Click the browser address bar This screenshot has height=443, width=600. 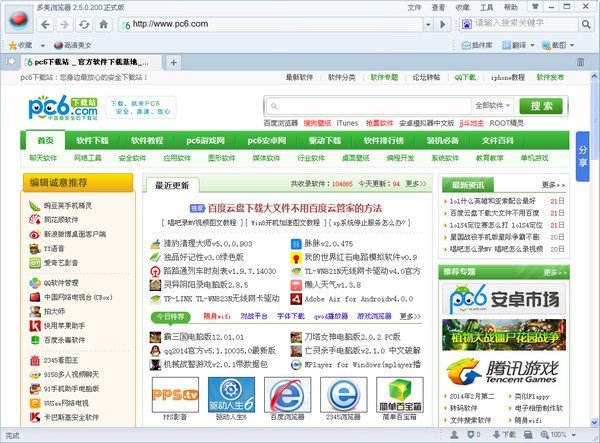272,24
